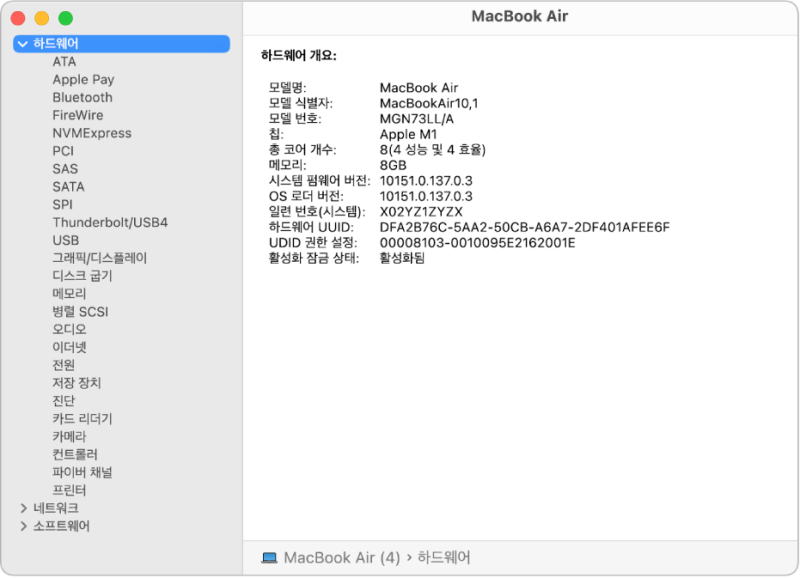Collapse the 하드웨어 section chevron
Viewport: 800px width, 578px height.
(x=22, y=44)
